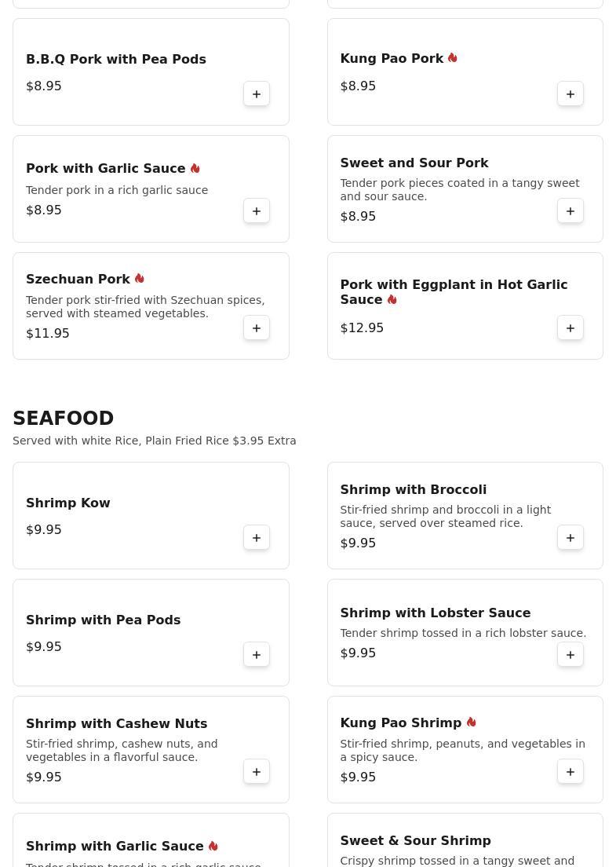616x867 pixels.
Task: Add Shrimp with Cashew Nuts
Action: (x=257, y=772)
